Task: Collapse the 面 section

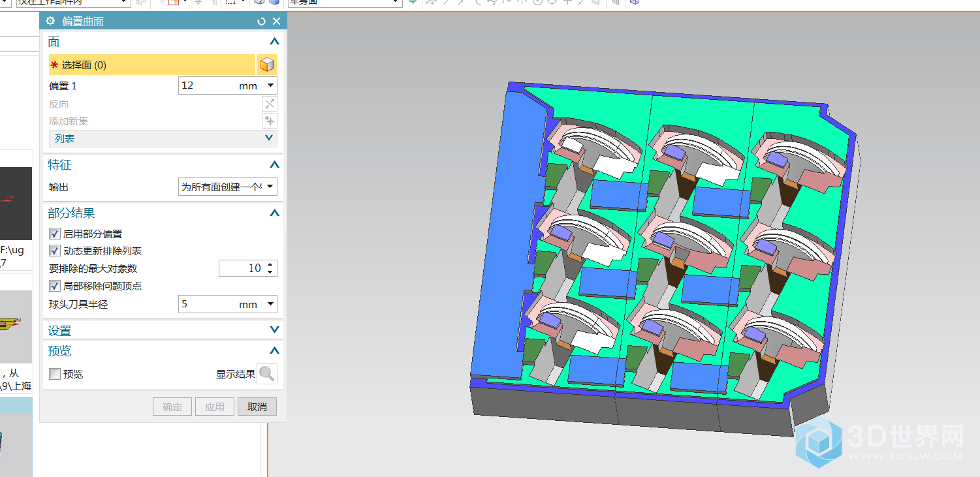Action: pyautogui.click(x=275, y=42)
